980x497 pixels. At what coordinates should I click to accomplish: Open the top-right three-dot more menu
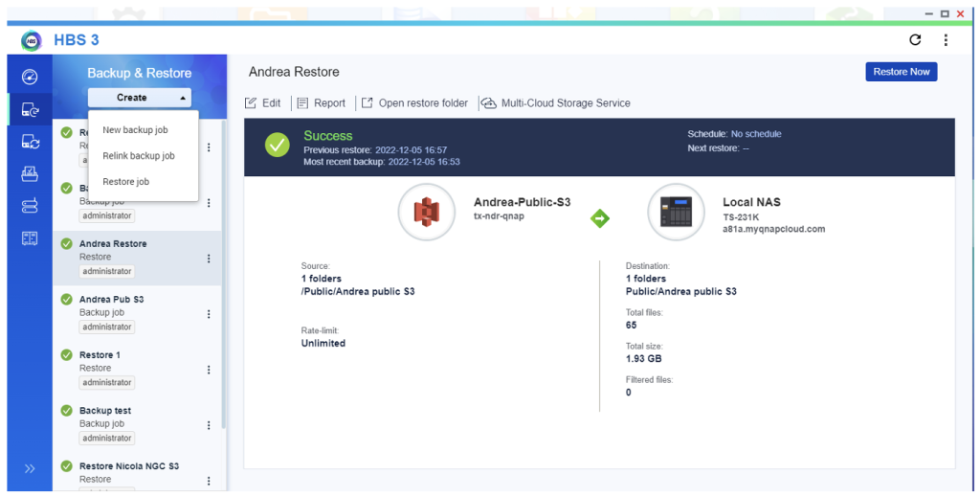coord(946,40)
